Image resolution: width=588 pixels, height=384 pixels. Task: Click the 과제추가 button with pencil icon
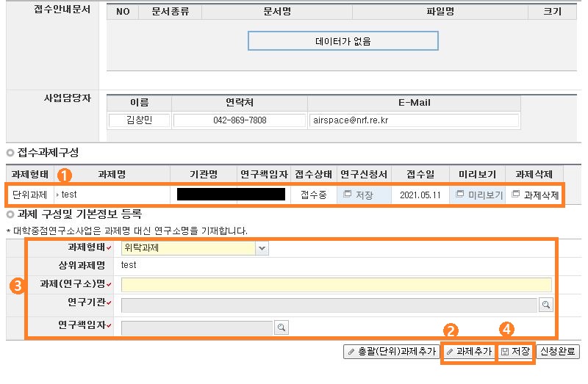tap(469, 352)
